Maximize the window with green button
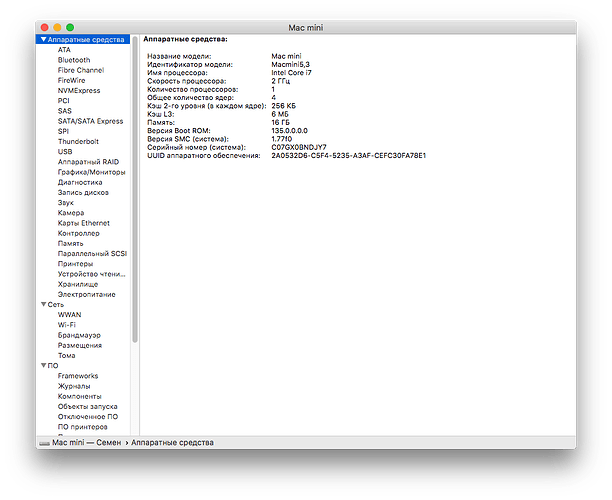 (x=70, y=27)
